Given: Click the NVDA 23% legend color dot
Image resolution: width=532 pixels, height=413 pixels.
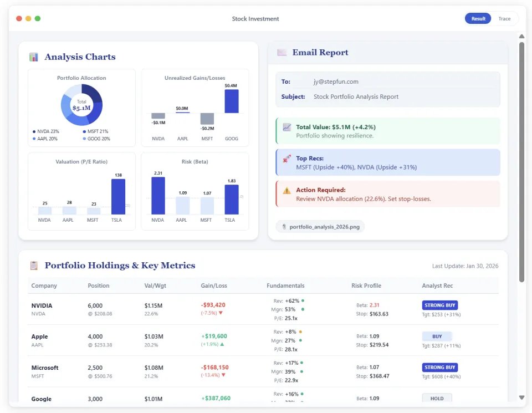Looking at the screenshot, I should (x=34, y=132).
